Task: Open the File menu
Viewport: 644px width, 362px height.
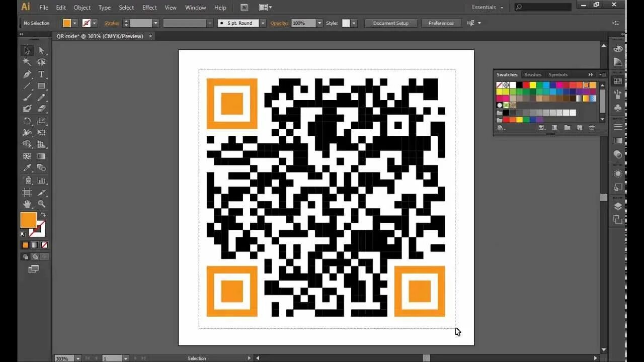Action: (44, 8)
